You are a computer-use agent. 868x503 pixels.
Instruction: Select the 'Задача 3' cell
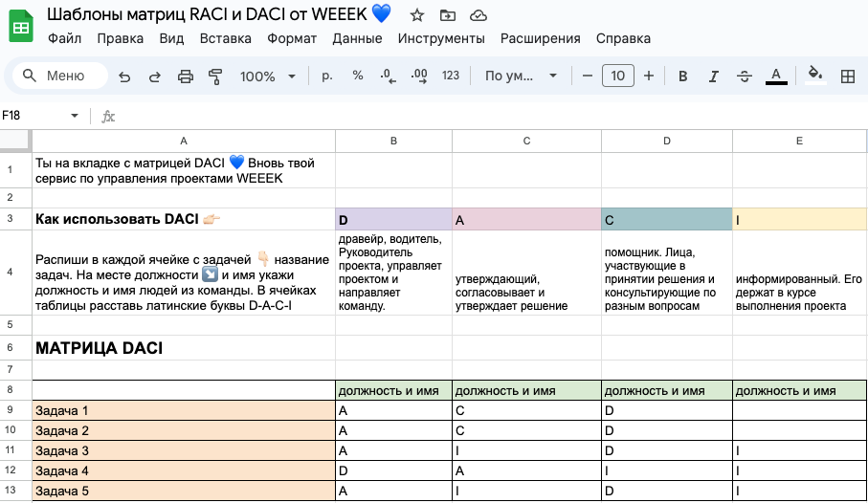[x=183, y=450]
